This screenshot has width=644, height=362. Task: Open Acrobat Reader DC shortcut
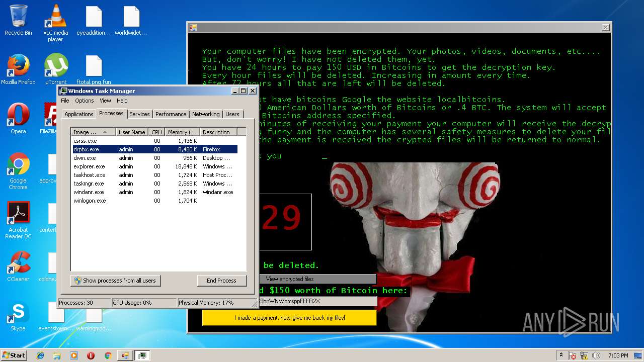tap(18, 220)
